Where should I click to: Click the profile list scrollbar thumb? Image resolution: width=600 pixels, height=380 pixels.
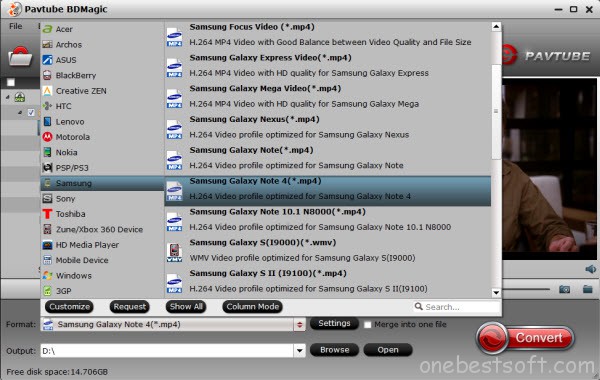click(x=496, y=112)
